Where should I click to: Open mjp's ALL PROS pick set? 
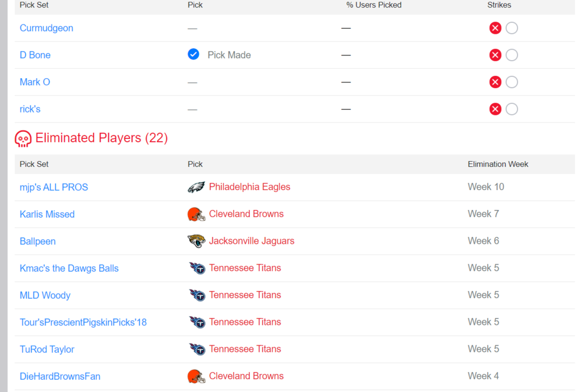(54, 187)
